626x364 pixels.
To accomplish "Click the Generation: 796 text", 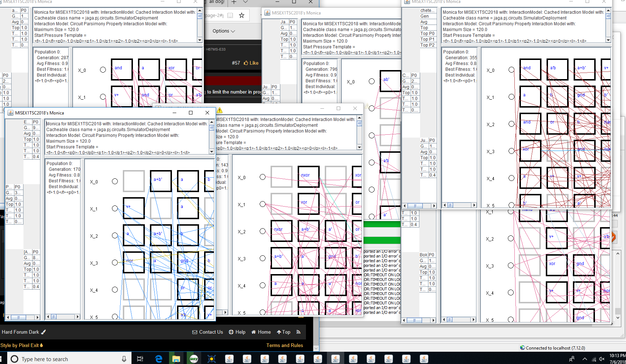I will (x=321, y=69).
